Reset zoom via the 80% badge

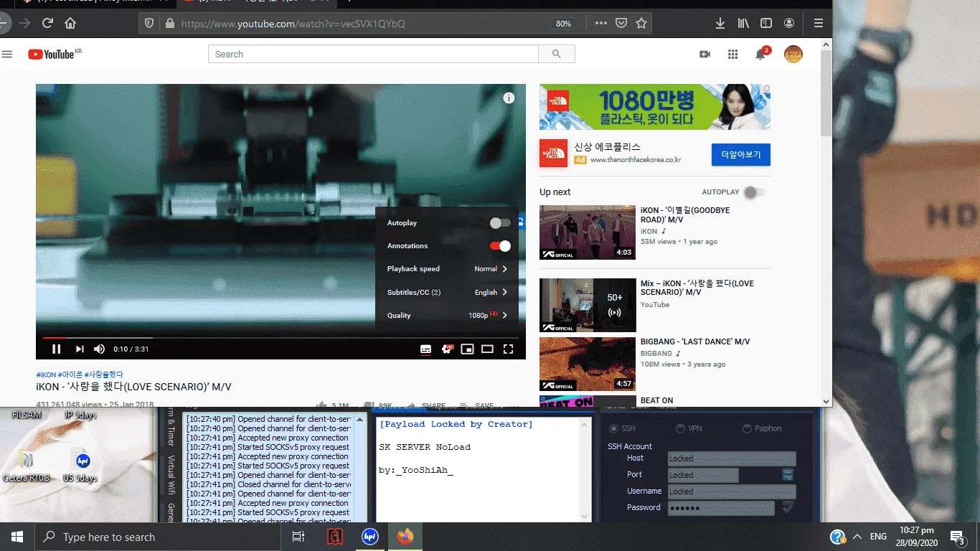[564, 24]
